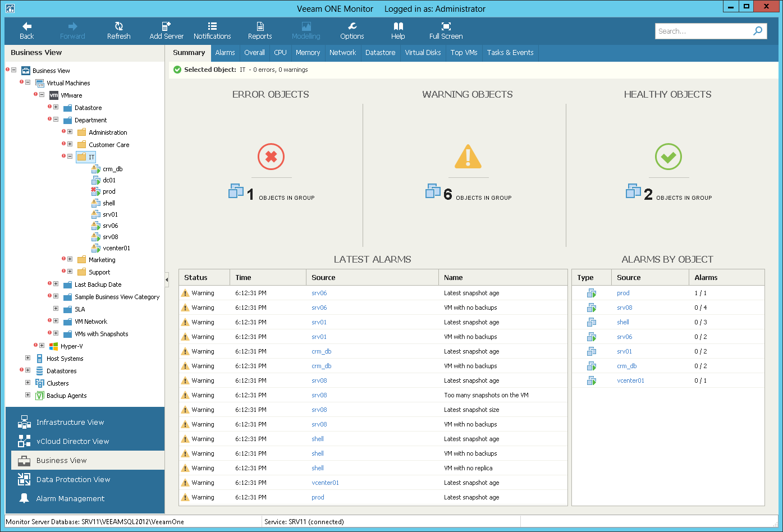The image size is (783, 532).
Task: Select srv01 VM in the tree
Action: click(110, 214)
